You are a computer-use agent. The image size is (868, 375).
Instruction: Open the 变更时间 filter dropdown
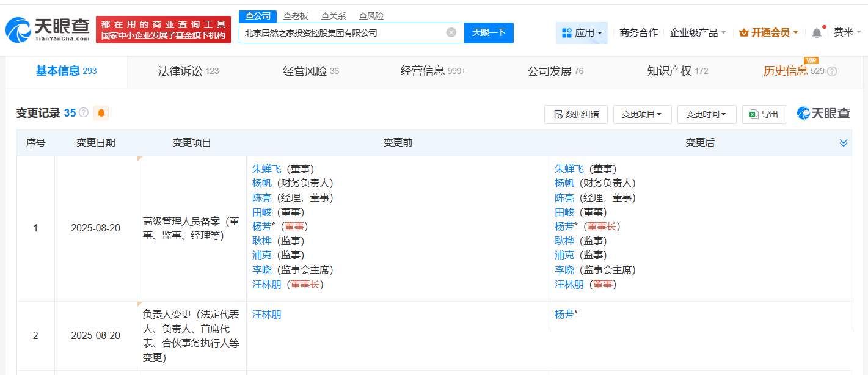707,114
